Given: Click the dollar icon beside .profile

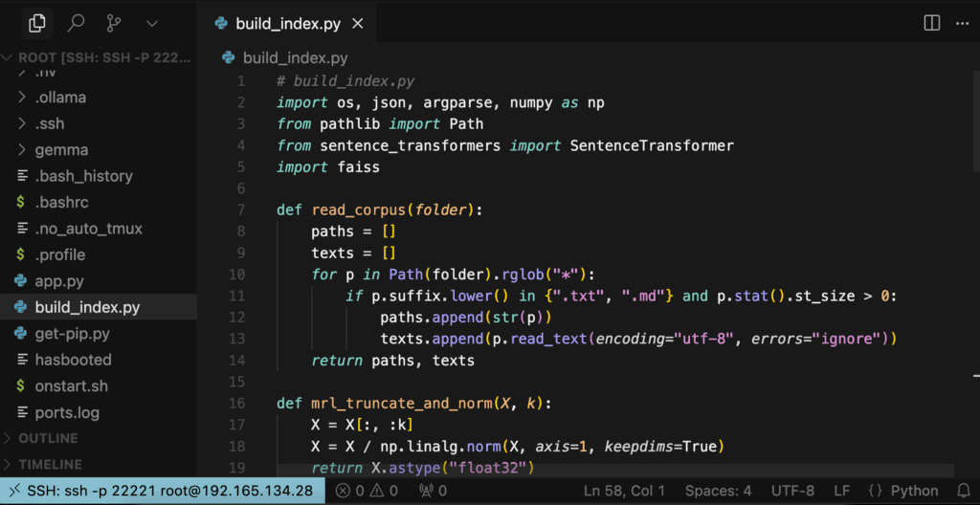Looking at the screenshot, I should (x=22, y=255).
